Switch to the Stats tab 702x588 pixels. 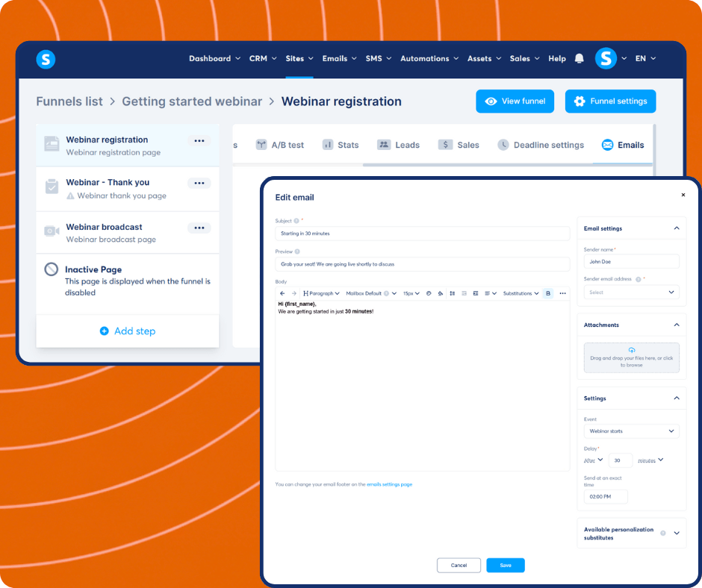[341, 145]
